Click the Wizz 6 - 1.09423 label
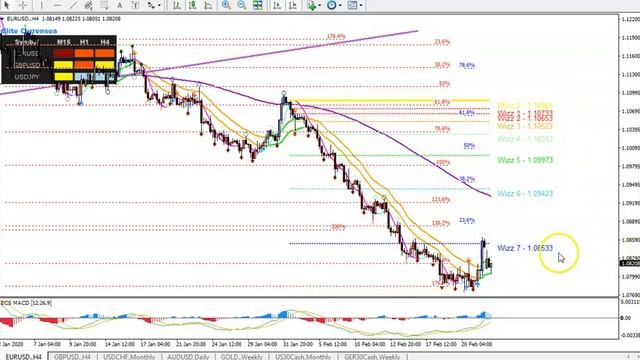This screenshot has width=640, height=360. (x=525, y=193)
